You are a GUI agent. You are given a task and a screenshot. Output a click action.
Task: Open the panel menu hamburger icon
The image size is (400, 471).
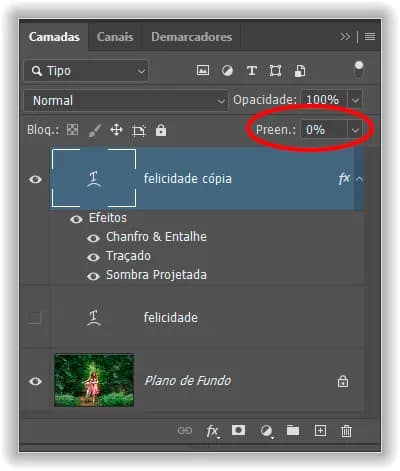pyautogui.click(x=370, y=36)
